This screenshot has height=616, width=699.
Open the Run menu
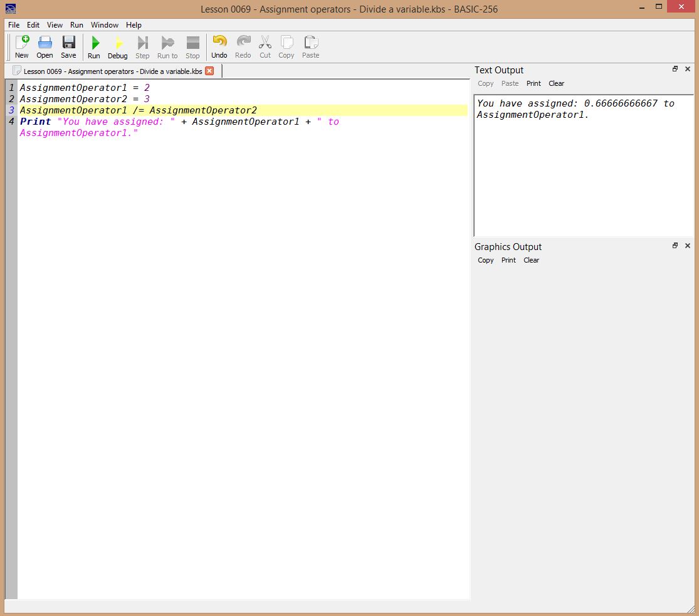click(x=76, y=25)
